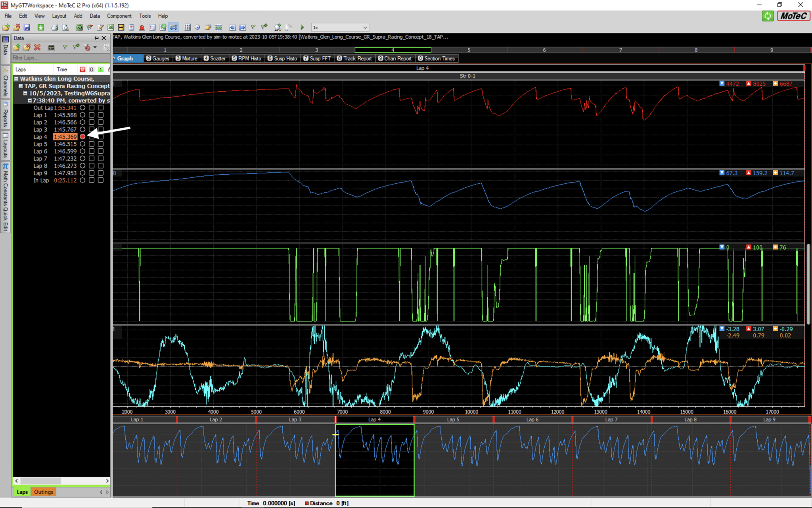The width and height of the screenshot is (812, 508).
Task: Click the green '1' column header swatch
Action: click(x=100, y=69)
